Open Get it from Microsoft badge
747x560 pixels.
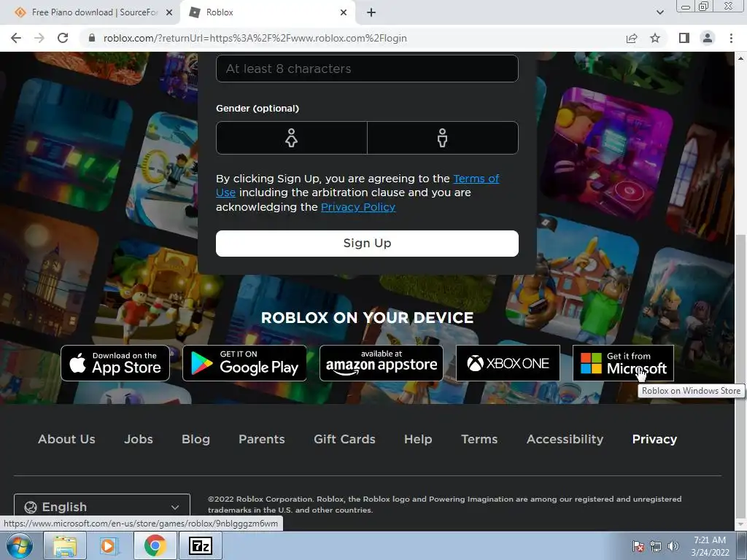tap(623, 363)
